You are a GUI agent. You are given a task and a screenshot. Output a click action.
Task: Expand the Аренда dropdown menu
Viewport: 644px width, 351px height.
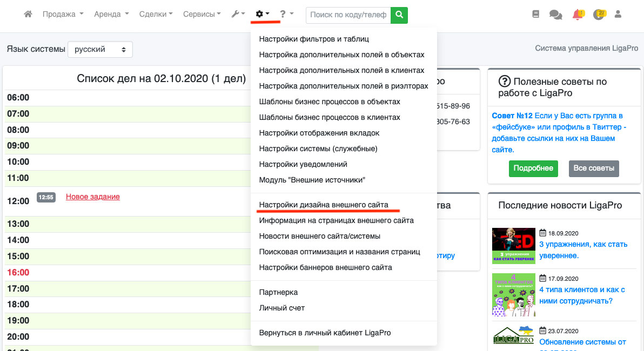click(x=111, y=15)
